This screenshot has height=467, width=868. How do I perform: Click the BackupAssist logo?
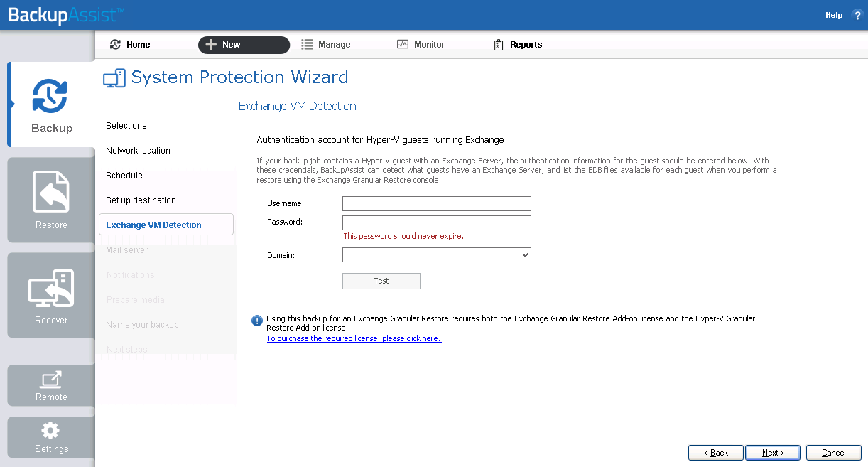[67, 14]
